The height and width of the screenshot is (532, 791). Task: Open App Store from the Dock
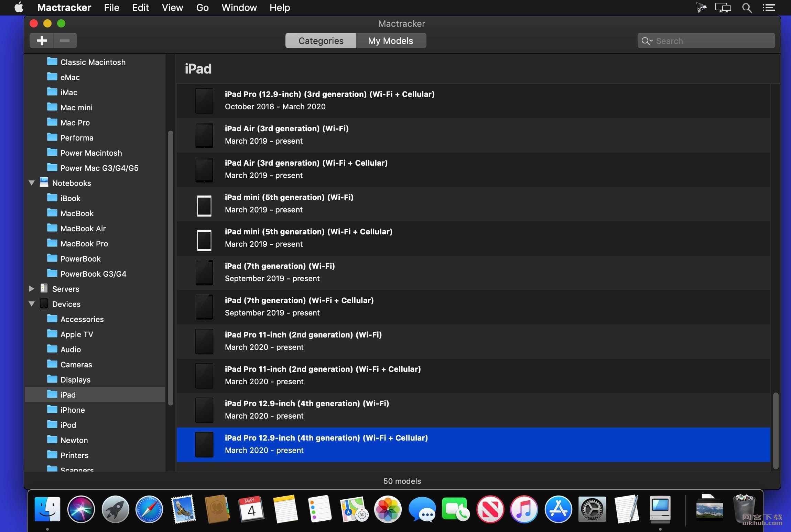tap(558, 509)
